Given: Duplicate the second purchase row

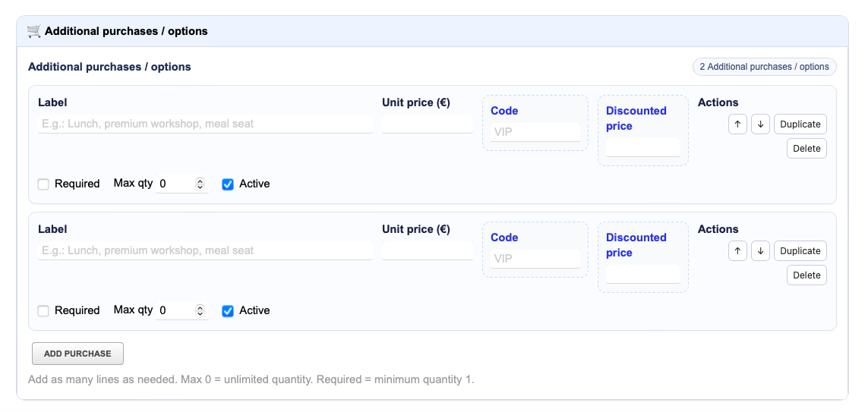Looking at the screenshot, I should 800,250.
